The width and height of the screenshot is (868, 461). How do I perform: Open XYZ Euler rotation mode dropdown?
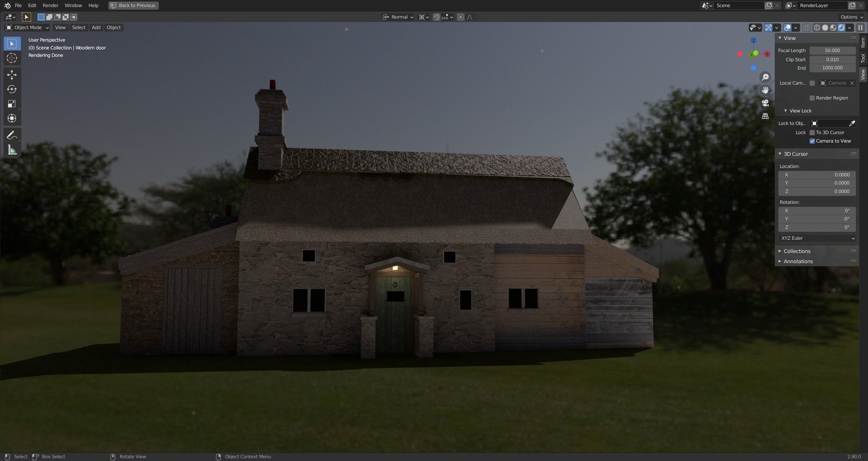[817, 238]
